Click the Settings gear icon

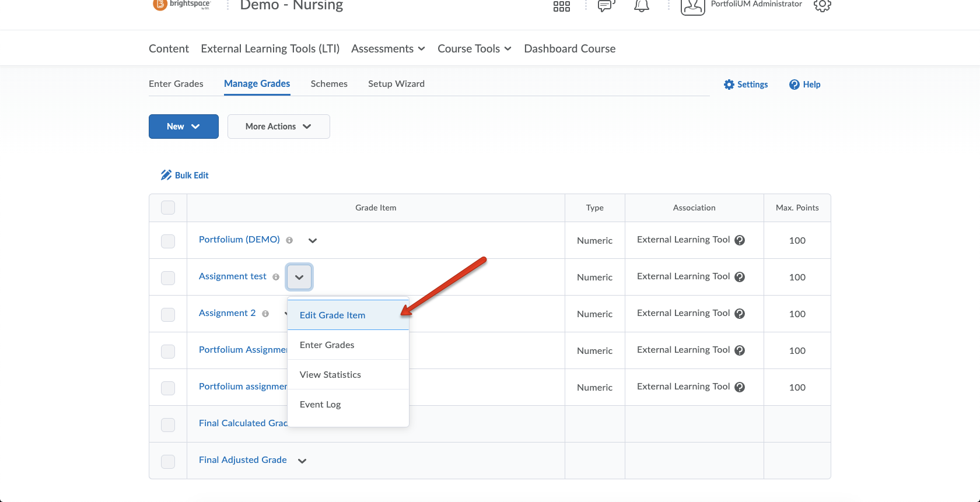[729, 85]
